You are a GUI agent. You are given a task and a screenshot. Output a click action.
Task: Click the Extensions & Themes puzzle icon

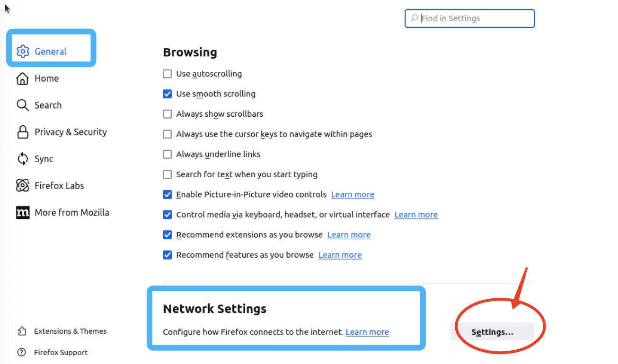tap(22, 331)
